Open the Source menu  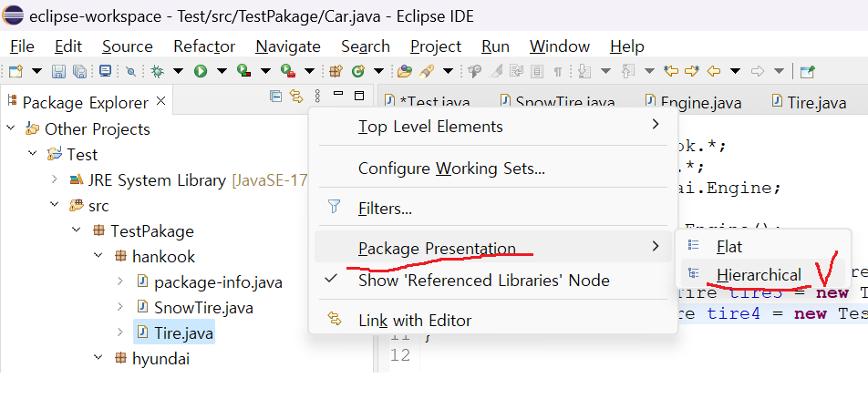128,46
